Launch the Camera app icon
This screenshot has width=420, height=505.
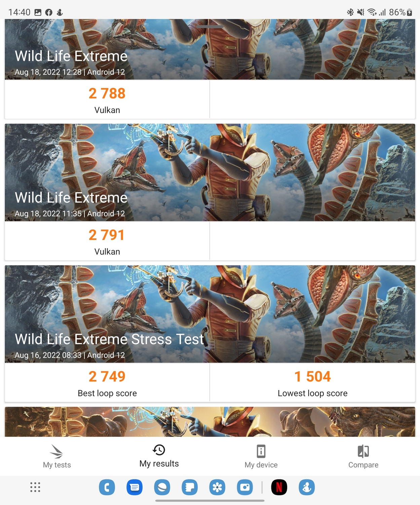click(x=245, y=487)
